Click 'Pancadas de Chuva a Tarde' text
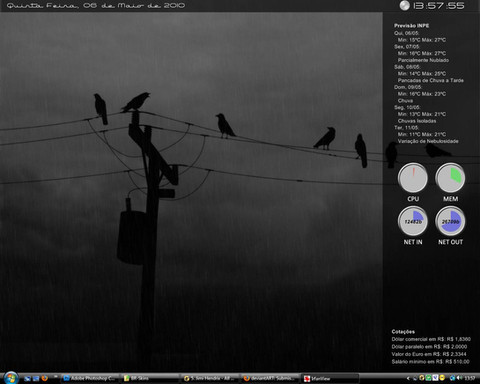Viewport: 480px width, 384px height. [x=430, y=80]
